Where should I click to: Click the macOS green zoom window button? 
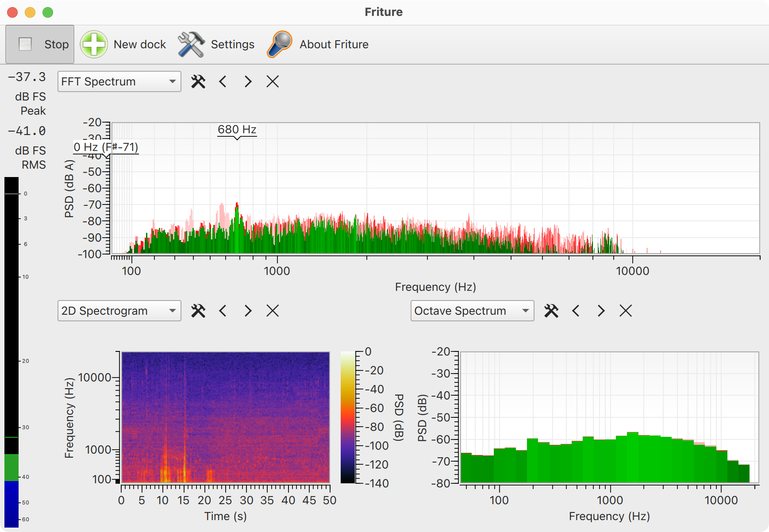point(48,12)
